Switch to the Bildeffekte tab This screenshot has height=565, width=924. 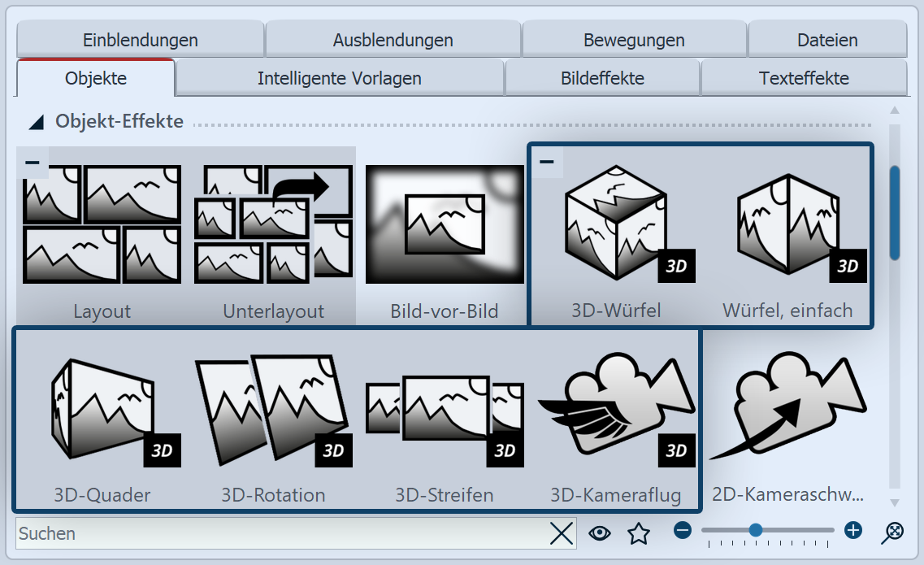coord(602,77)
